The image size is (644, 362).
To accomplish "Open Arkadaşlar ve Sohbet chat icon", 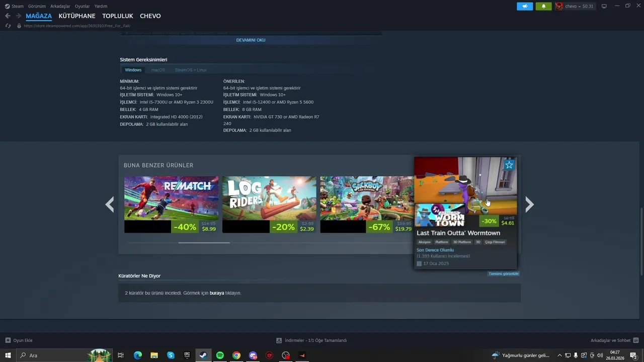I will pyautogui.click(x=636, y=340).
